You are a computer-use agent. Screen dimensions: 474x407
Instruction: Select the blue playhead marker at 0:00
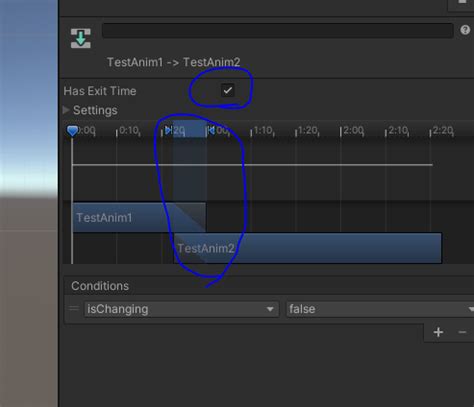coord(72,131)
